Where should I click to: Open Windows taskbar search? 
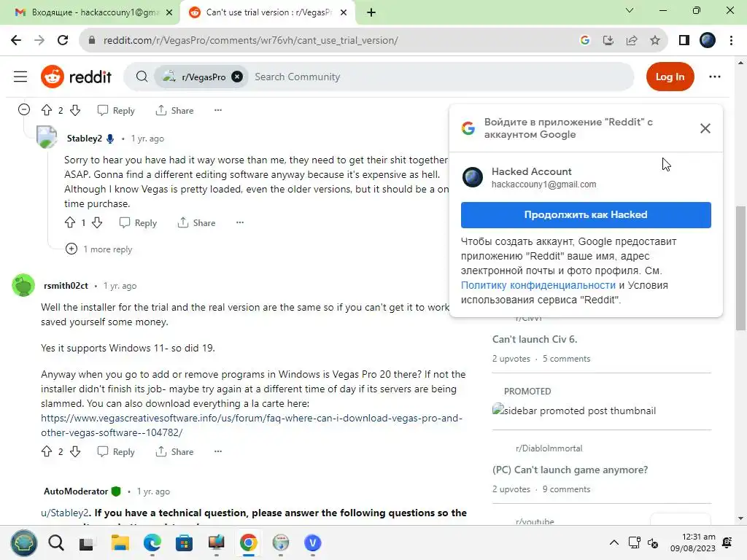point(56,542)
